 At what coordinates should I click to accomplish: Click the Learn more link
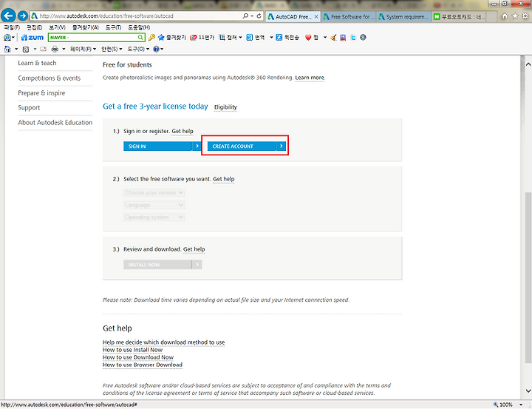310,78
